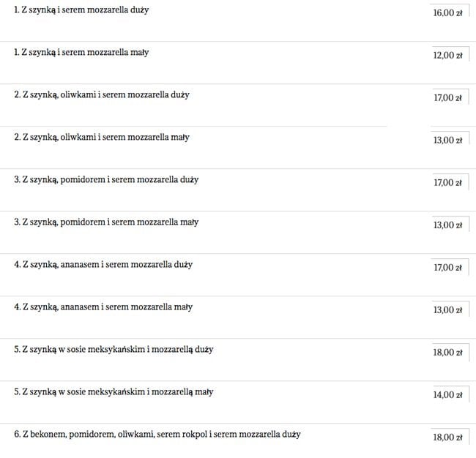Choose item 4 Z szynką, ananasem mały
The height and width of the screenshot is (458, 476).
pyautogui.click(x=103, y=307)
